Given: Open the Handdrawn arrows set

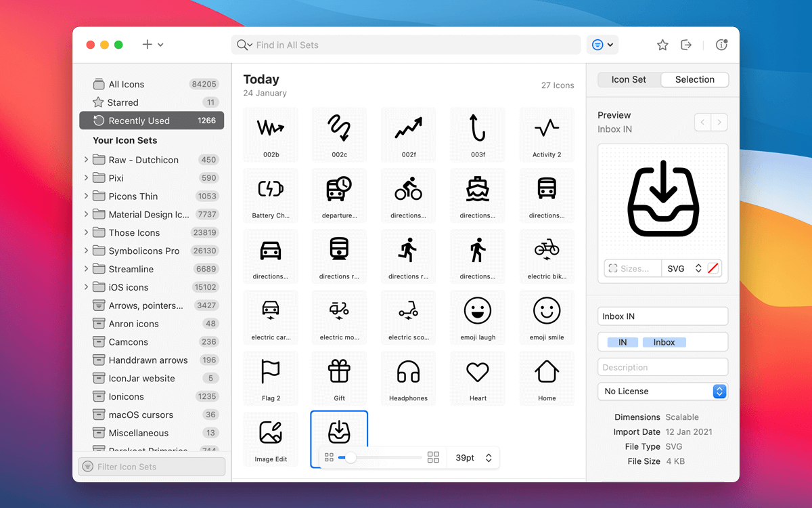Looking at the screenshot, I should 152,360.
